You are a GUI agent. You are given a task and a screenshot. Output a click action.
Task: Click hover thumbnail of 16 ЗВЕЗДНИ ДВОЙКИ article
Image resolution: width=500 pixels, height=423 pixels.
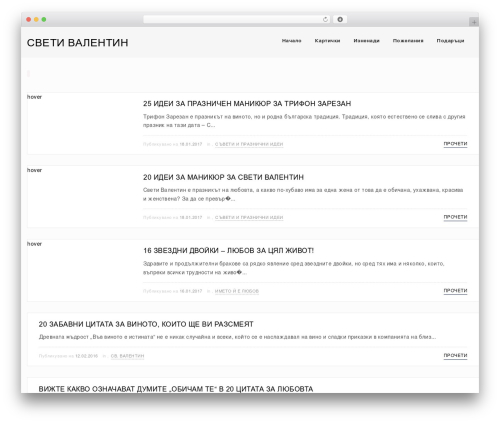[x=34, y=244]
